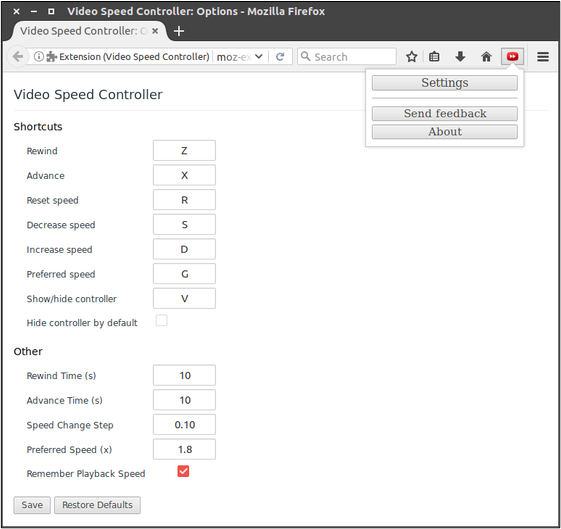This screenshot has height=529, width=561.
Task: Toggle Hide controller by default checkbox
Action: [161, 320]
